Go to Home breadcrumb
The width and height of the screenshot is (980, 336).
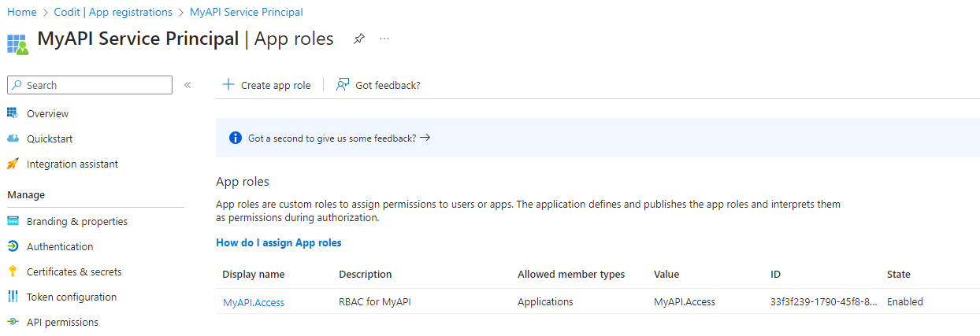coord(22,12)
